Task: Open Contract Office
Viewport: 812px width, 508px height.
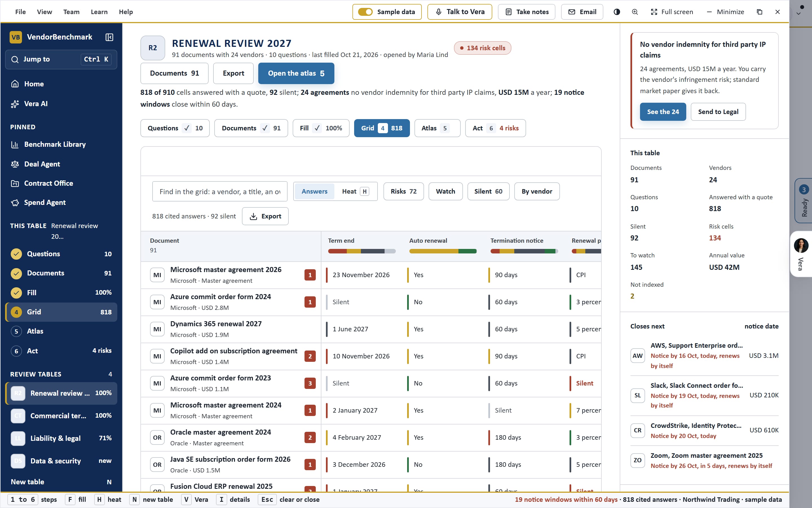Action: 61,183
